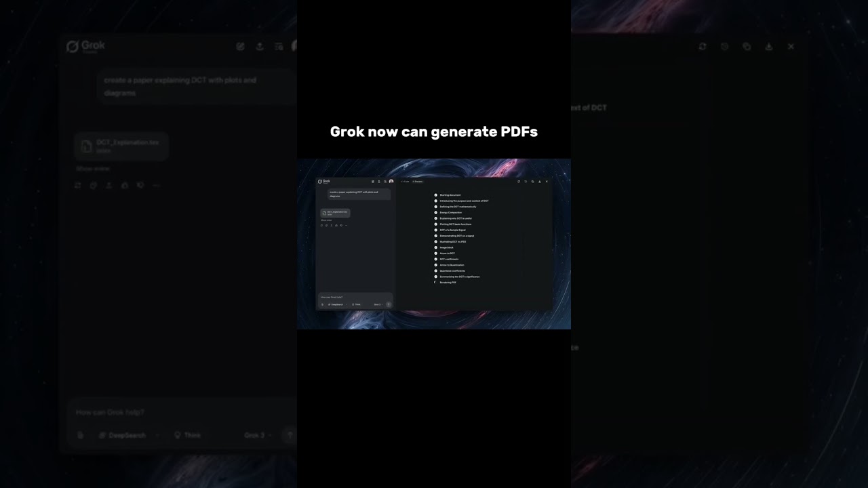Open chat history icon in small Grok window

coord(385,182)
